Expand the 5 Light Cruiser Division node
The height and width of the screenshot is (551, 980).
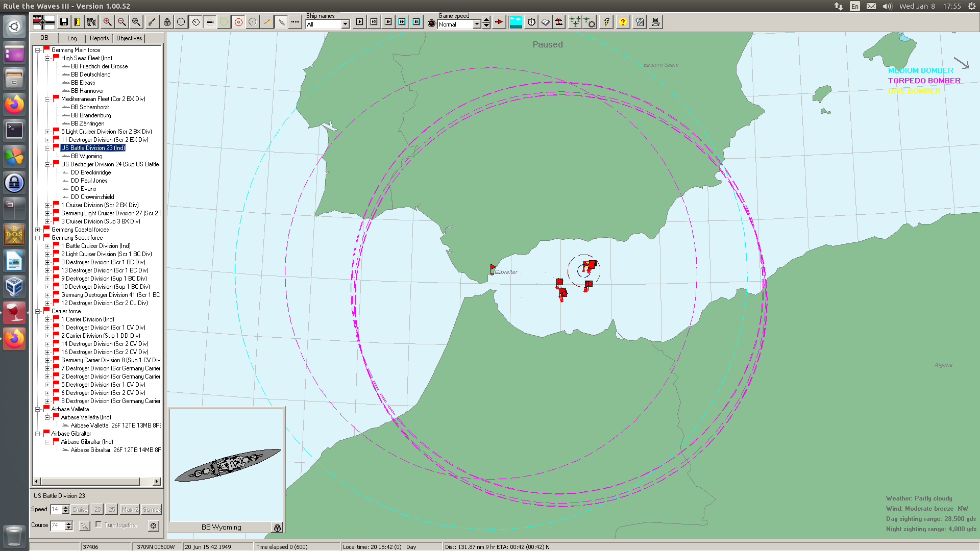tap(47, 132)
